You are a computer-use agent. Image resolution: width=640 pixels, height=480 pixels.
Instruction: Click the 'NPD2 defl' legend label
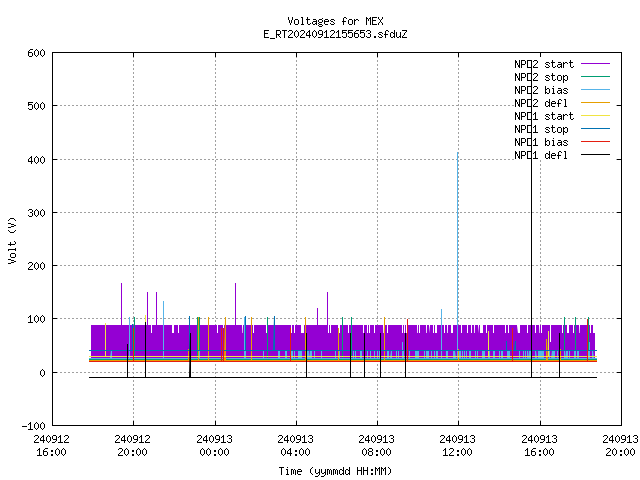tap(541, 103)
